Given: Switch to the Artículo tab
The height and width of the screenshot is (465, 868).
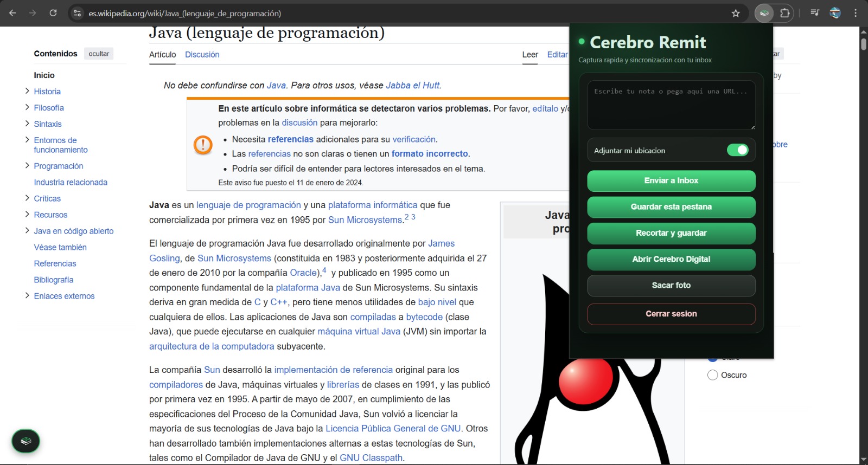Looking at the screenshot, I should [163, 55].
